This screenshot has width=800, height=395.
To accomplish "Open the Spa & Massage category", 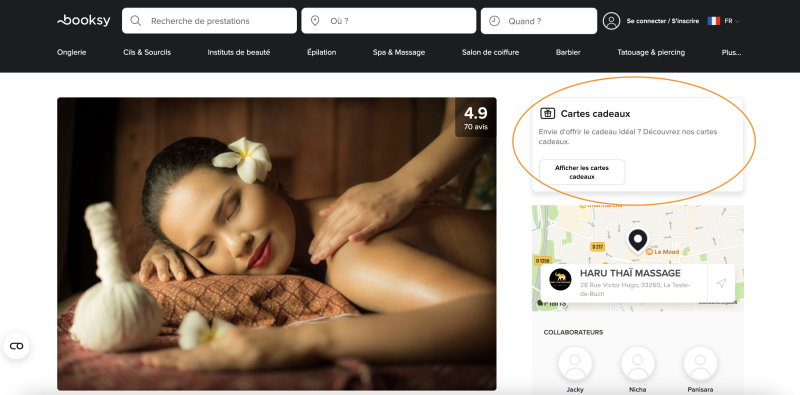I will pos(399,52).
